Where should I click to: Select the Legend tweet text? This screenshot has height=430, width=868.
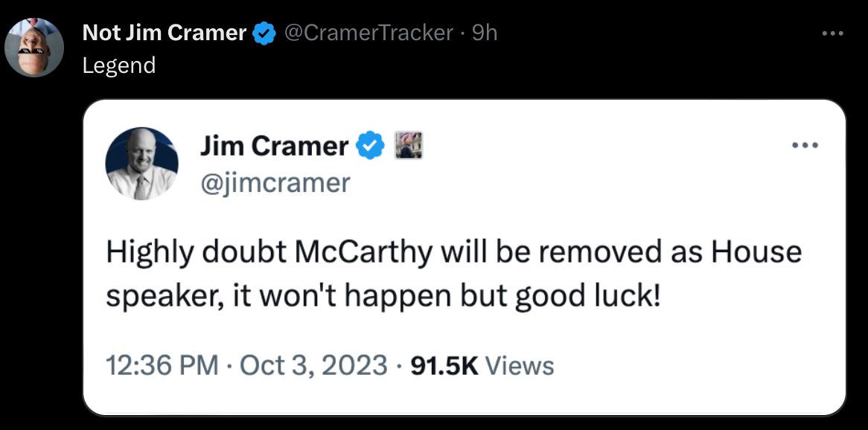(119, 66)
